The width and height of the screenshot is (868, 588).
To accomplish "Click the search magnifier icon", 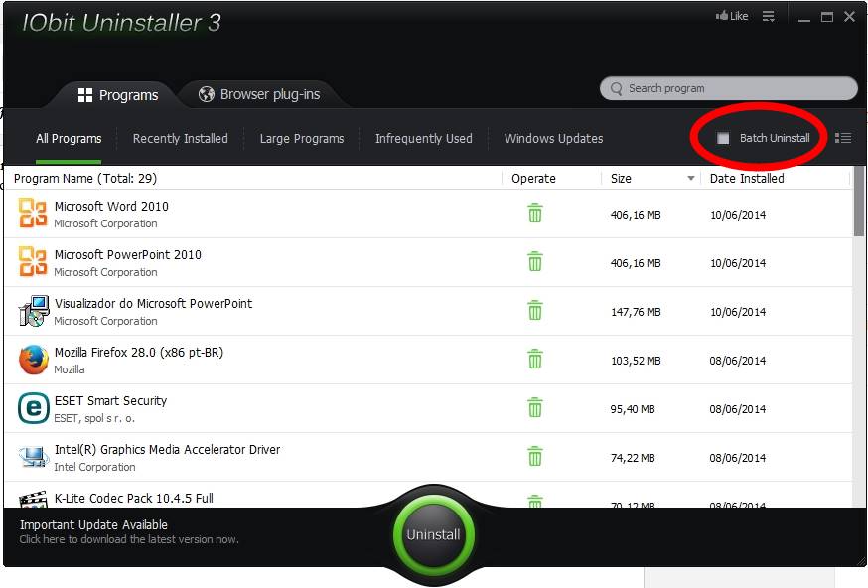I will click(x=616, y=88).
